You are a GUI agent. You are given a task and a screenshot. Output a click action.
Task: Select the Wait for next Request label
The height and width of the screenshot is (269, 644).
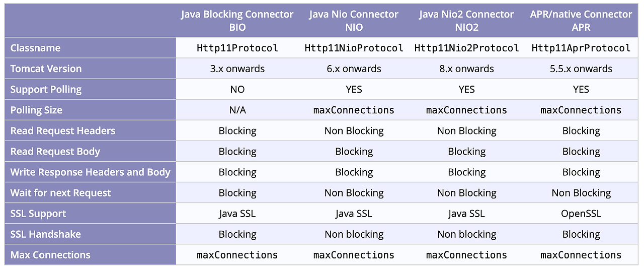click(60, 192)
